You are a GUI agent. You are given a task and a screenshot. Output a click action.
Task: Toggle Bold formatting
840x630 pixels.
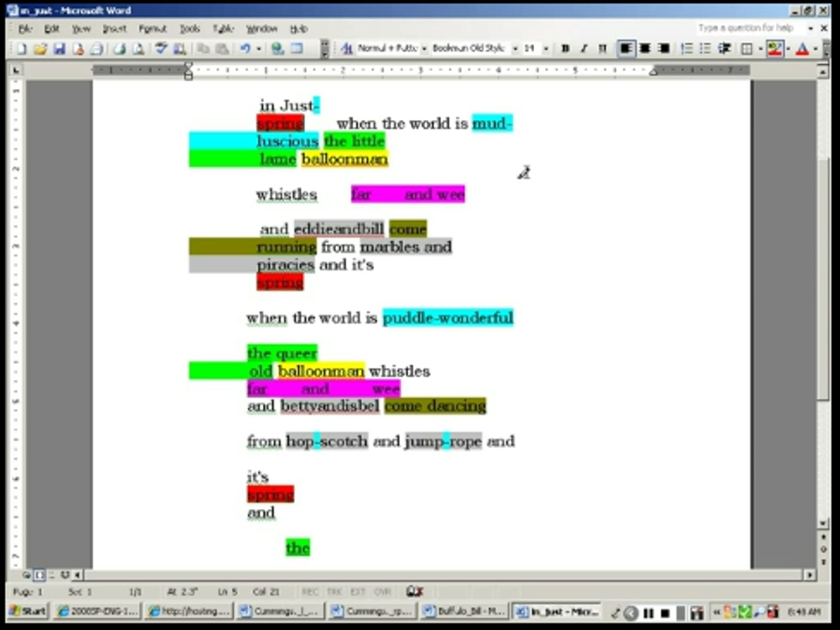[565, 49]
